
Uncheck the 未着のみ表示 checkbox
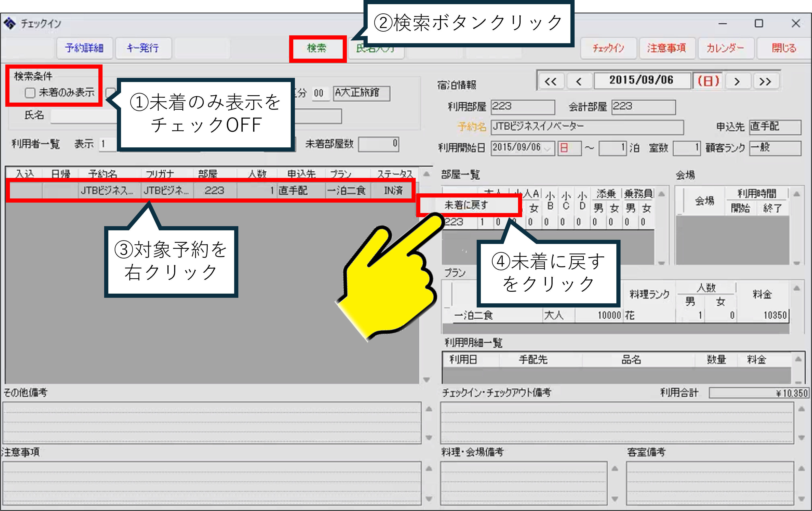30,93
